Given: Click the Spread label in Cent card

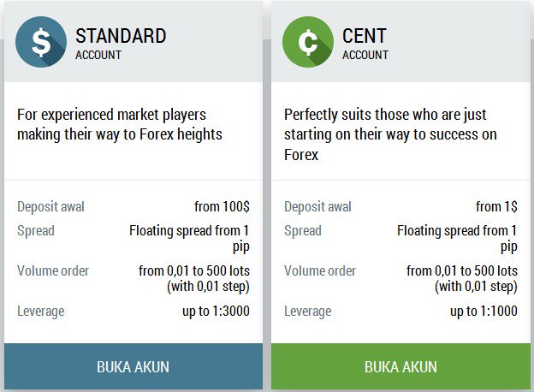Looking at the screenshot, I should pyautogui.click(x=303, y=231).
